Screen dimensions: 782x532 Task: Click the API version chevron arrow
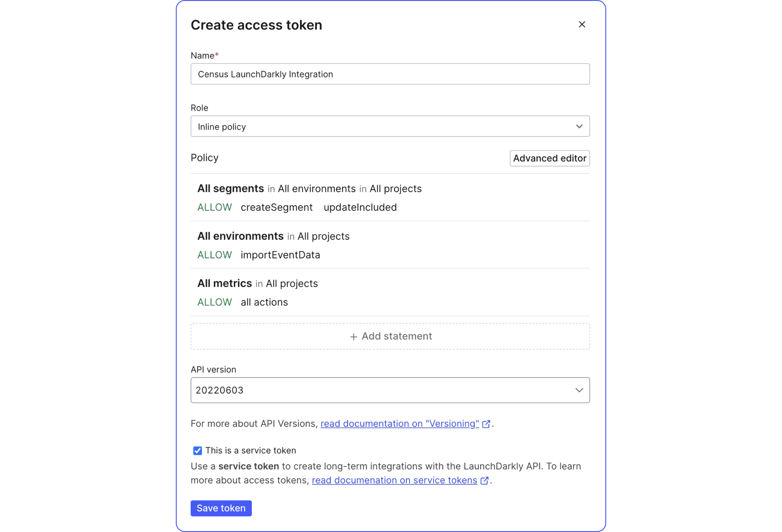(x=579, y=390)
